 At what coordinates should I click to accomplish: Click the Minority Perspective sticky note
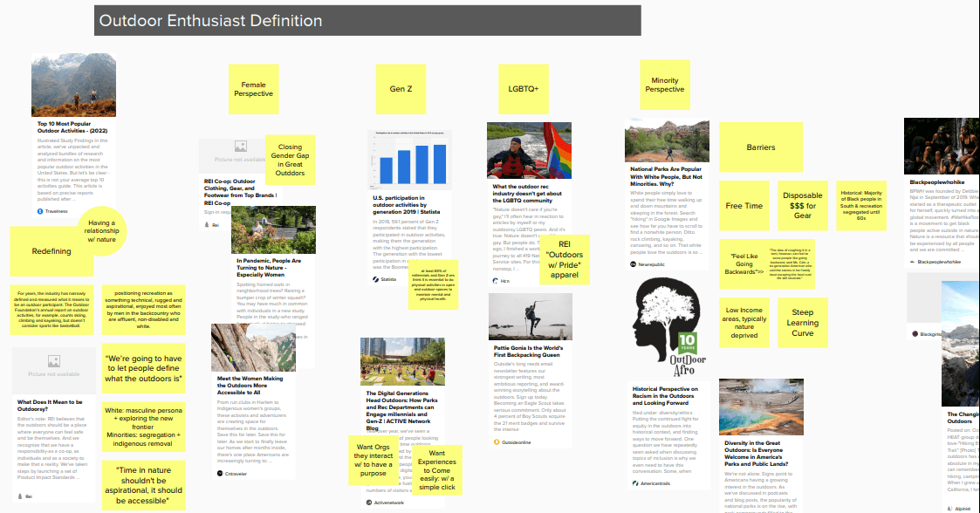665,85
